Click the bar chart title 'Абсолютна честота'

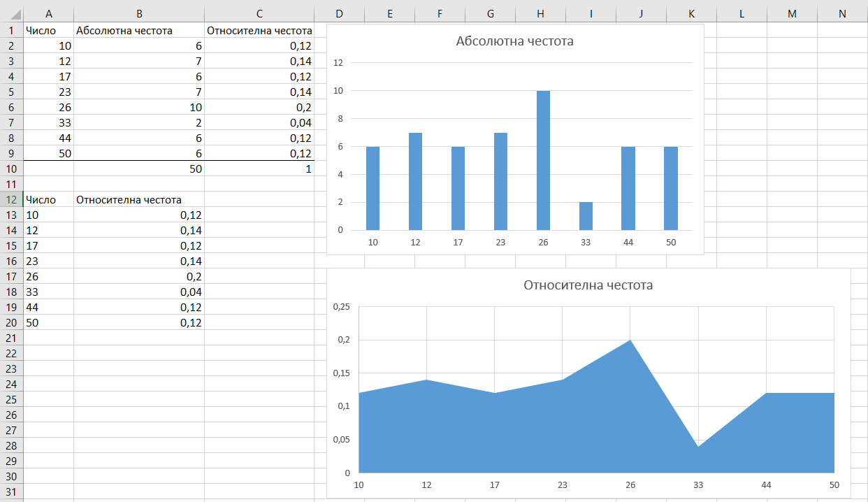(514, 41)
